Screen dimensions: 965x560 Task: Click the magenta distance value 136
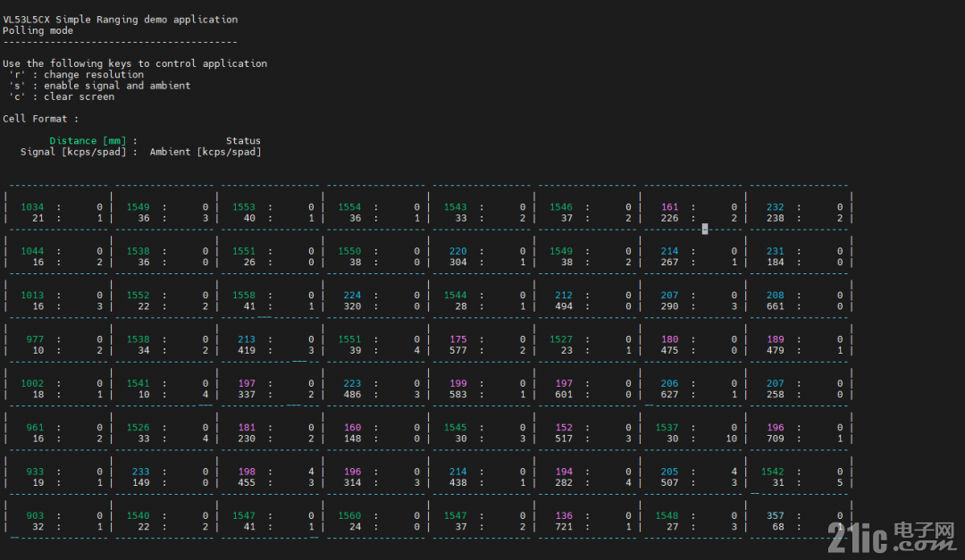564,517
